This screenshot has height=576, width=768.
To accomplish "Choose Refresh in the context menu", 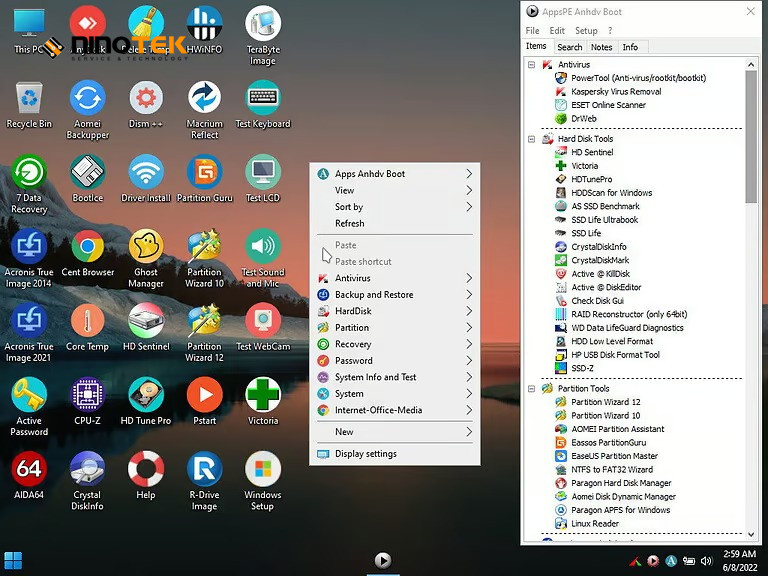I will [350, 223].
